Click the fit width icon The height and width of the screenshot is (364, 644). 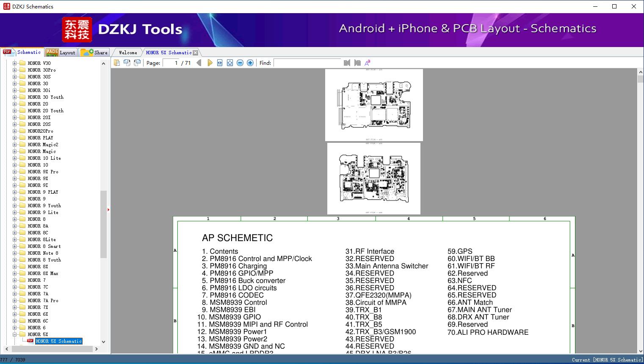pyautogui.click(x=220, y=63)
